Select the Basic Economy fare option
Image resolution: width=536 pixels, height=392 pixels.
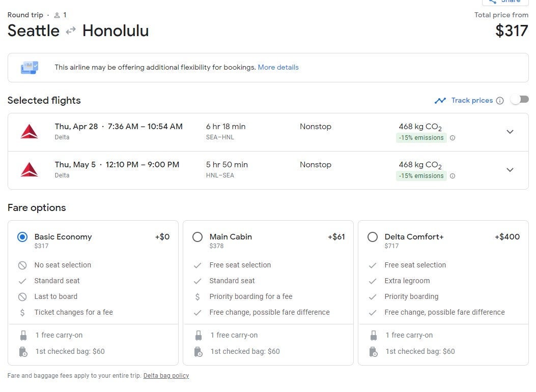tap(22, 237)
